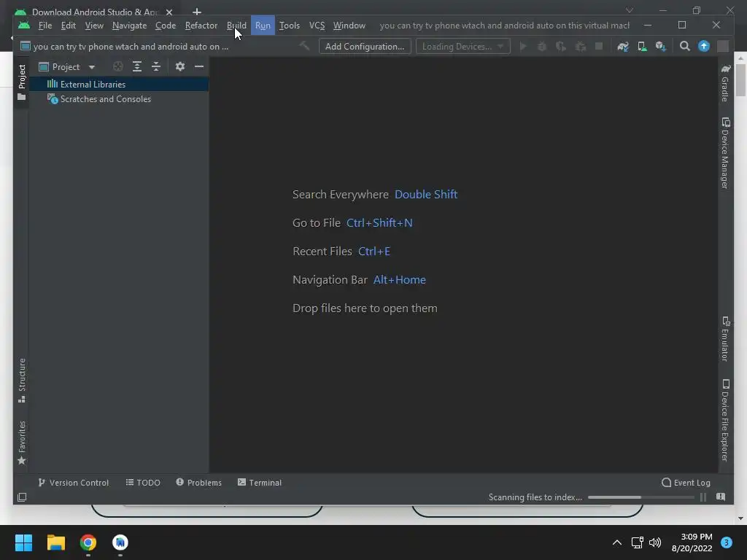
Task: Select External Libraries tree item
Action: pyautogui.click(x=119, y=85)
